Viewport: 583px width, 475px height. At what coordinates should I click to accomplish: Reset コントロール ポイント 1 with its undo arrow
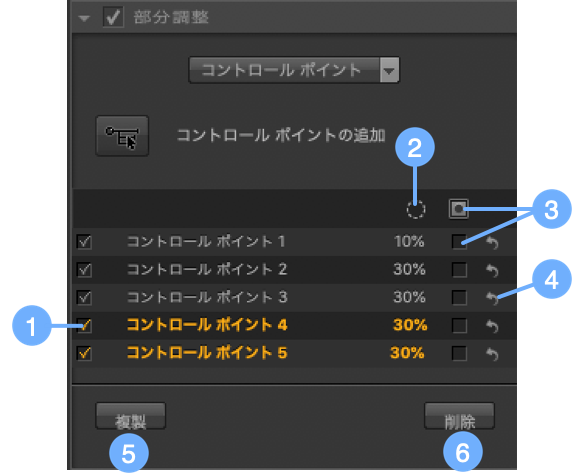coord(492,243)
